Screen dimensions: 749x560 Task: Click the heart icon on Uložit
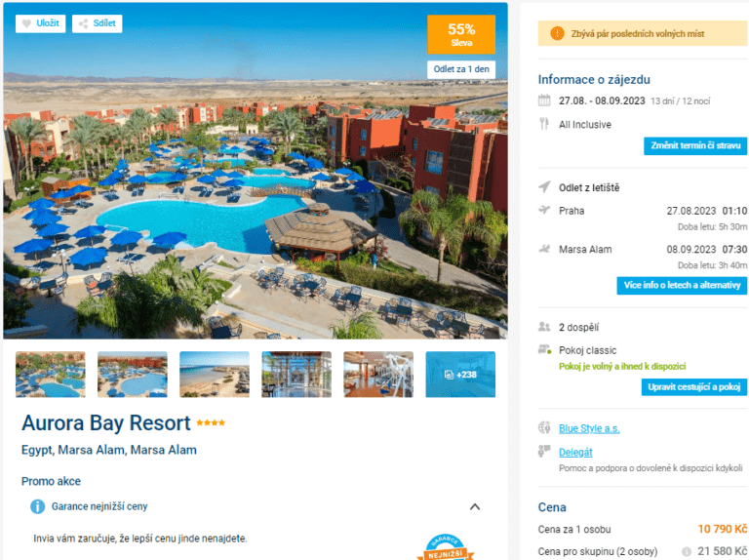pyautogui.click(x=26, y=23)
